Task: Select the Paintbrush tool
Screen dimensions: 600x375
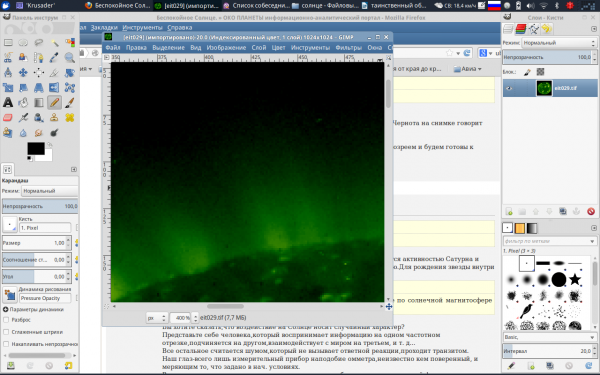Action: (x=70, y=103)
